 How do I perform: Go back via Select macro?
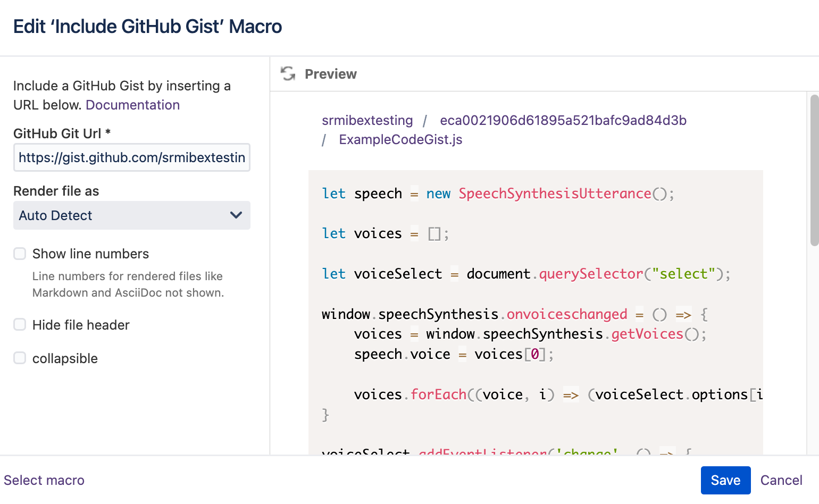coord(44,480)
